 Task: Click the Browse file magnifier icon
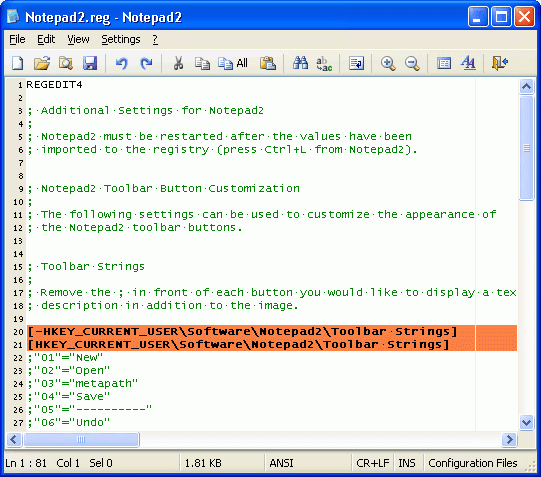click(66, 63)
